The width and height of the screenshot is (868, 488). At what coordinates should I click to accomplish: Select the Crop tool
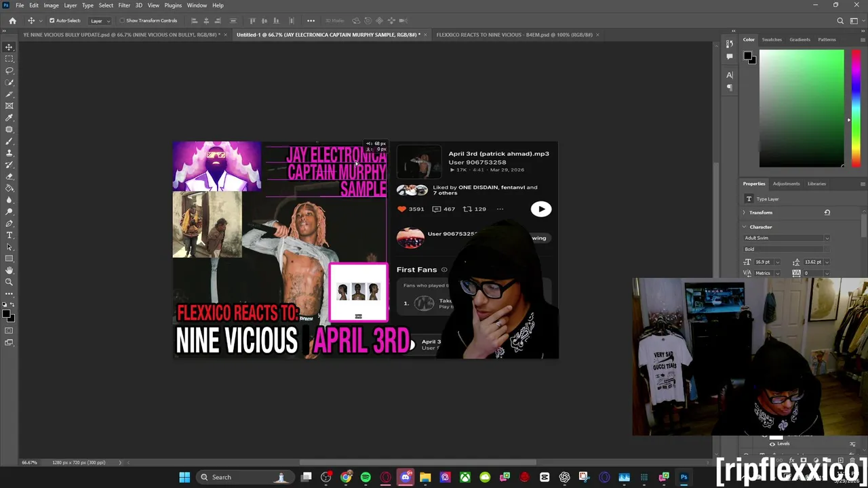tap(9, 94)
